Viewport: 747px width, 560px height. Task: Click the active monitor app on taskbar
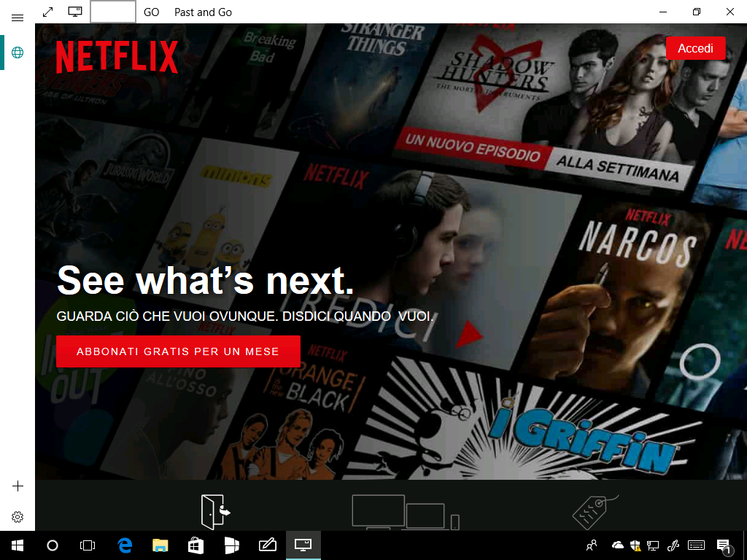tap(303, 545)
